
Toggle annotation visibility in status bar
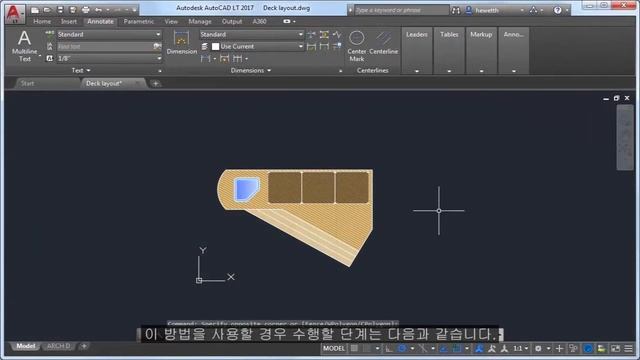[479, 348]
